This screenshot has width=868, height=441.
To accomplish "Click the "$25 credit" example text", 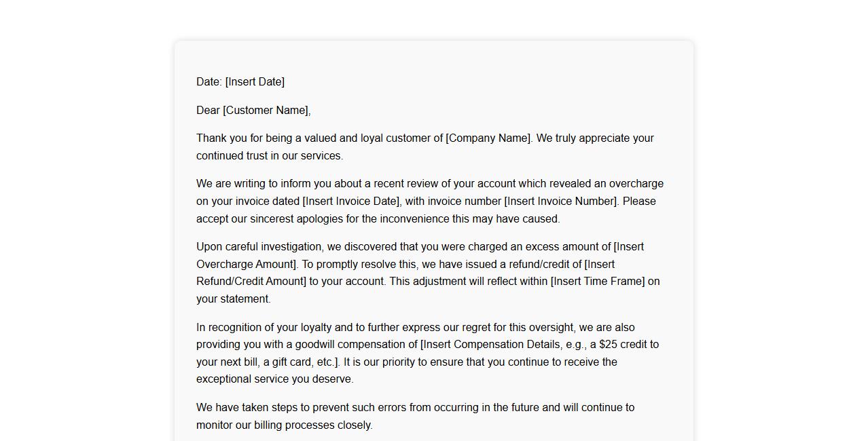I will click(x=623, y=345).
